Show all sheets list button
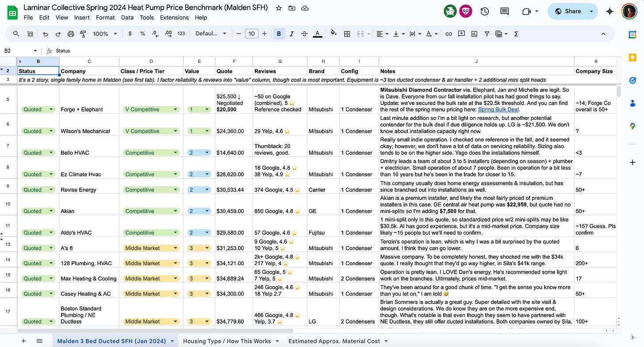This screenshot has width=644, height=347. pos(39,341)
